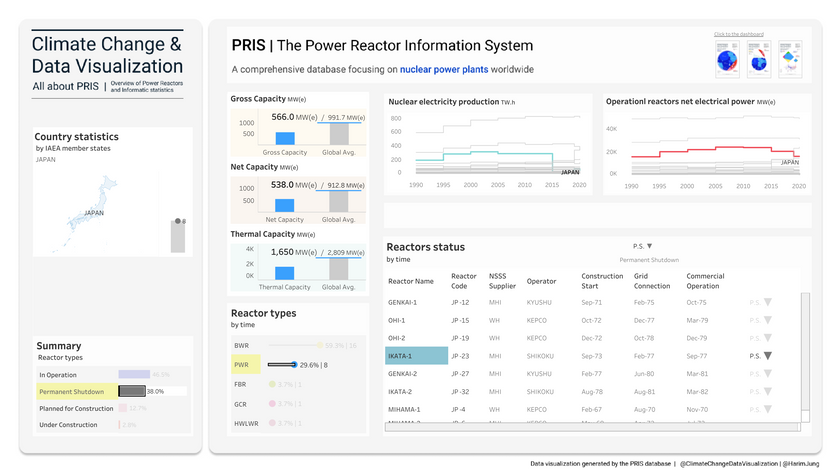840x472 pixels.
Task: Click the teal line in the electricity production chart
Action: [x=482, y=153]
